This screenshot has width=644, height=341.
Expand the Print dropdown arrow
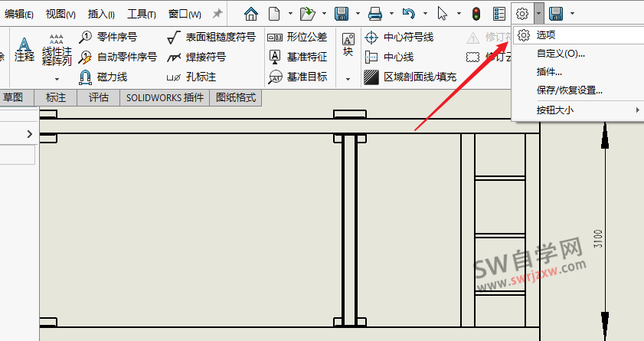point(391,14)
